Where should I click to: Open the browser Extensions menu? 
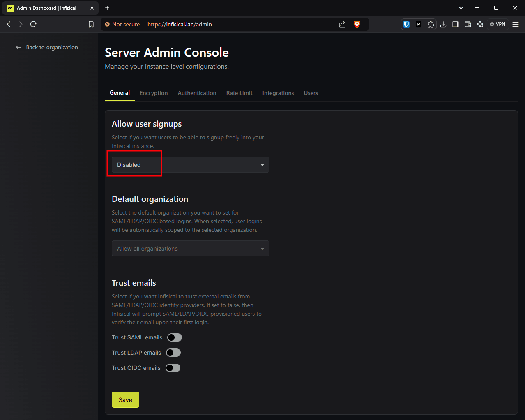click(431, 24)
